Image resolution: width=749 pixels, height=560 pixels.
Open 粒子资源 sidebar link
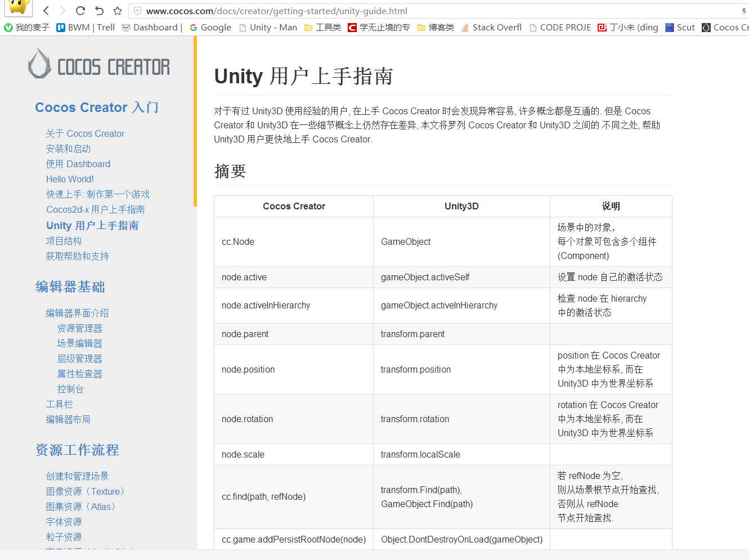(x=64, y=537)
